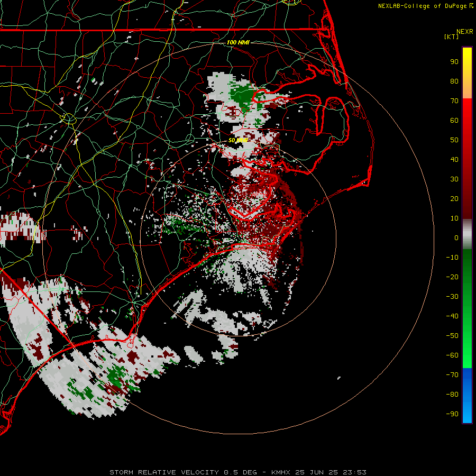Select the positive 10 knot scale label
Image resolution: width=476 pixels, height=476 pixels.
click(x=454, y=218)
